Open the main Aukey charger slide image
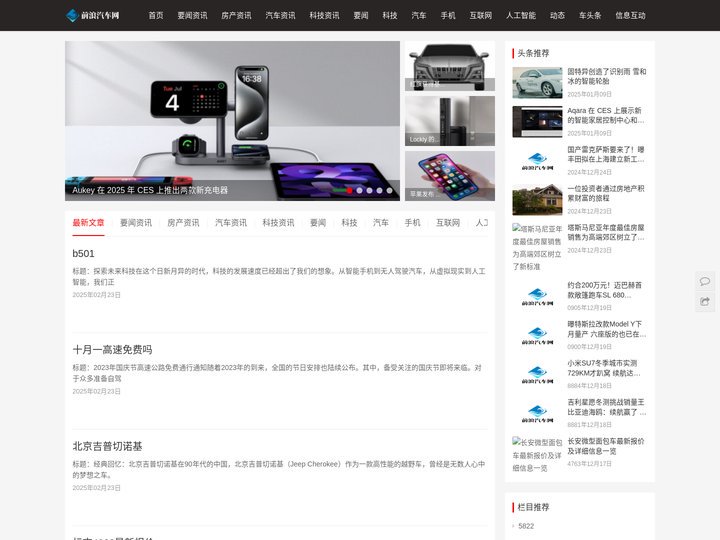Image resolution: width=720 pixels, height=540 pixels. click(x=232, y=121)
